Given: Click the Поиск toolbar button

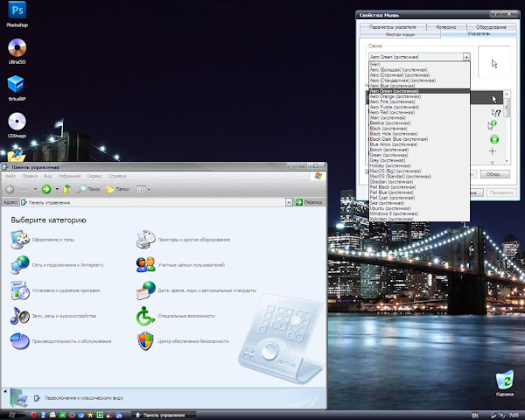Looking at the screenshot, I should click(90, 188).
